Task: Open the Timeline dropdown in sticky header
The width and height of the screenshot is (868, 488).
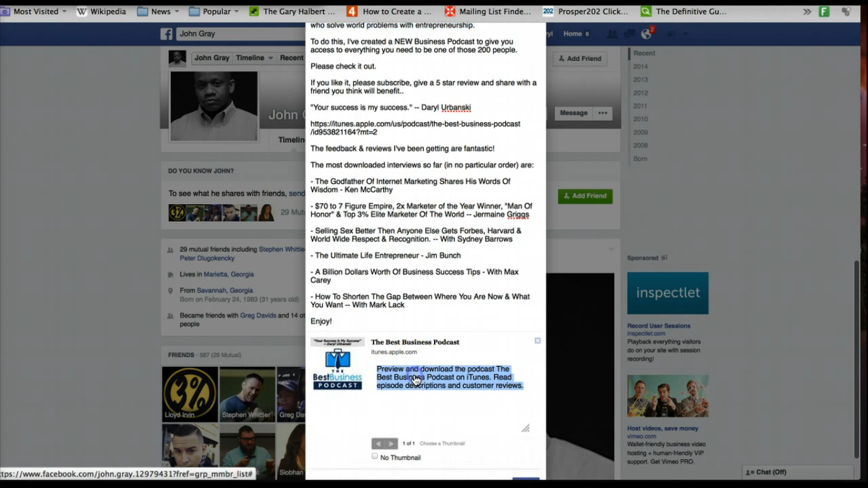Action: coord(254,58)
